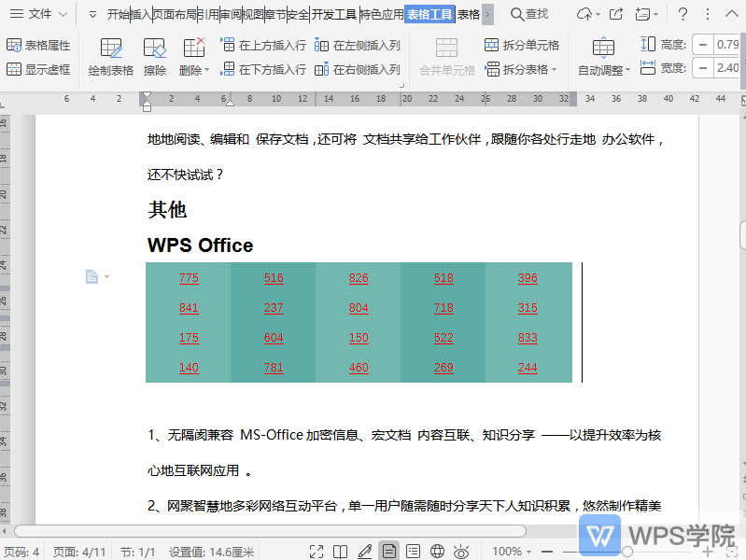Open Split Table (拆分表格) dropdown
This screenshot has width=746, height=560.
tap(521, 69)
